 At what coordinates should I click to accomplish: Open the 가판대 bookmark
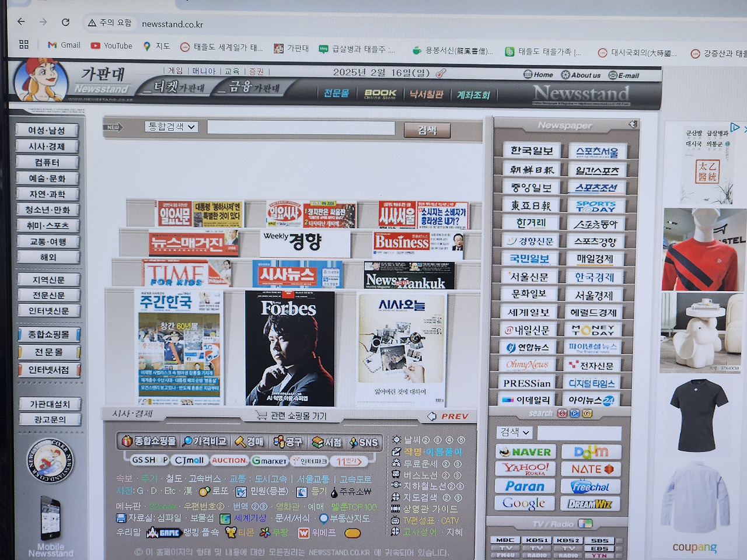pos(291,48)
